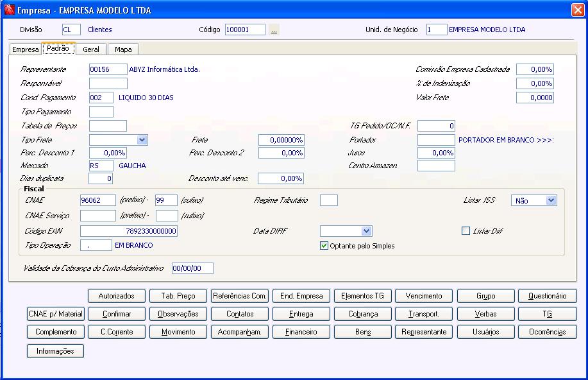Screen dimensions: 588x380
Task: Open the Ocorrências button
Action: (x=548, y=332)
